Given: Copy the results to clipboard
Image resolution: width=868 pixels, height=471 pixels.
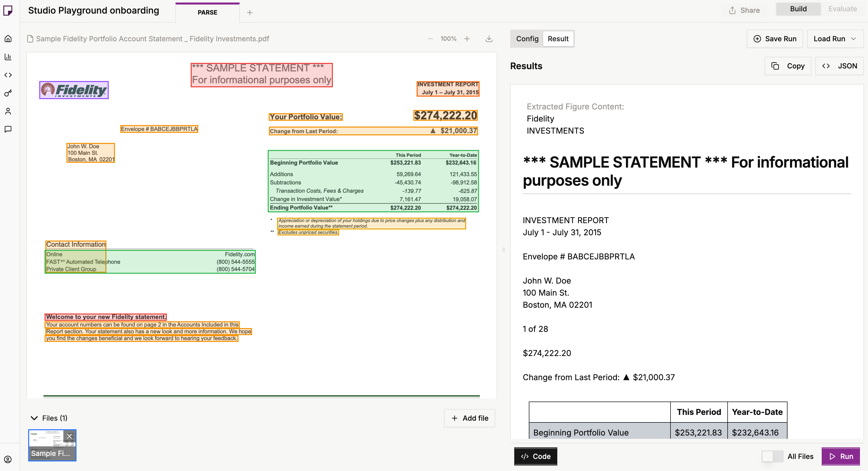Looking at the screenshot, I should 788,66.
